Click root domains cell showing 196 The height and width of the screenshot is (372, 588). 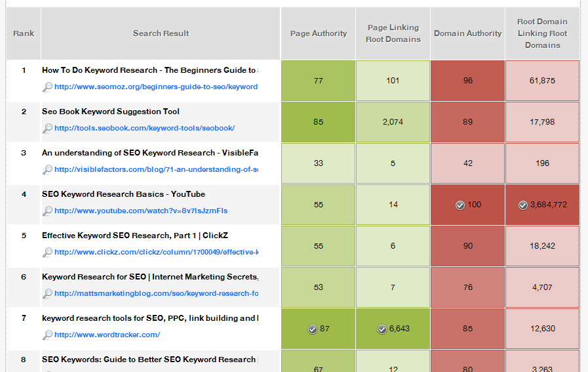tap(542, 163)
